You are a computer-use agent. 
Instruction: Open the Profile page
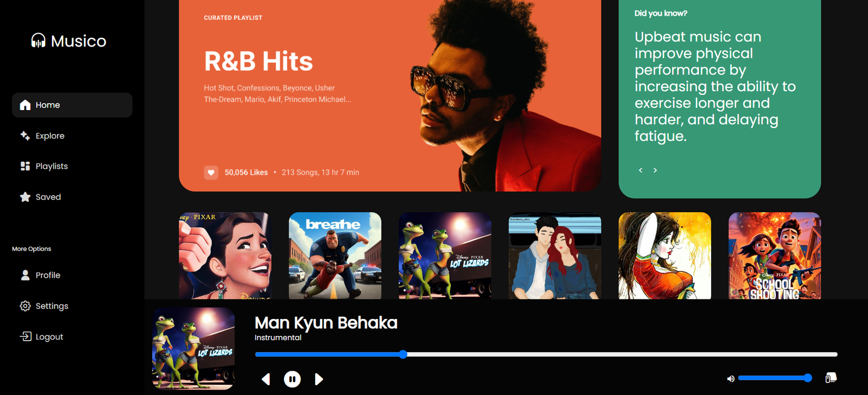[72, 275]
